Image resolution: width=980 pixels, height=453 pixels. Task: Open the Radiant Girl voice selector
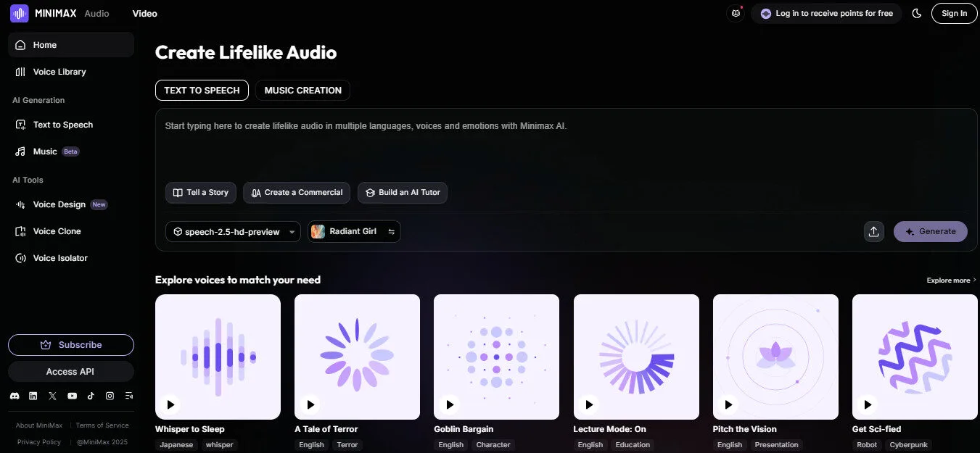coord(354,231)
